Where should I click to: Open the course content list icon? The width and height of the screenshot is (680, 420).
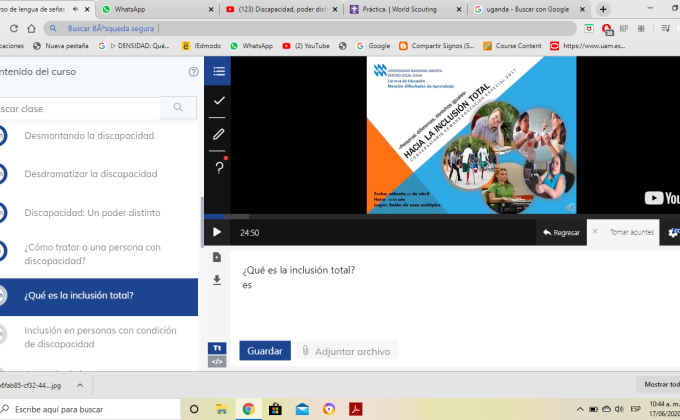[219, 71]
